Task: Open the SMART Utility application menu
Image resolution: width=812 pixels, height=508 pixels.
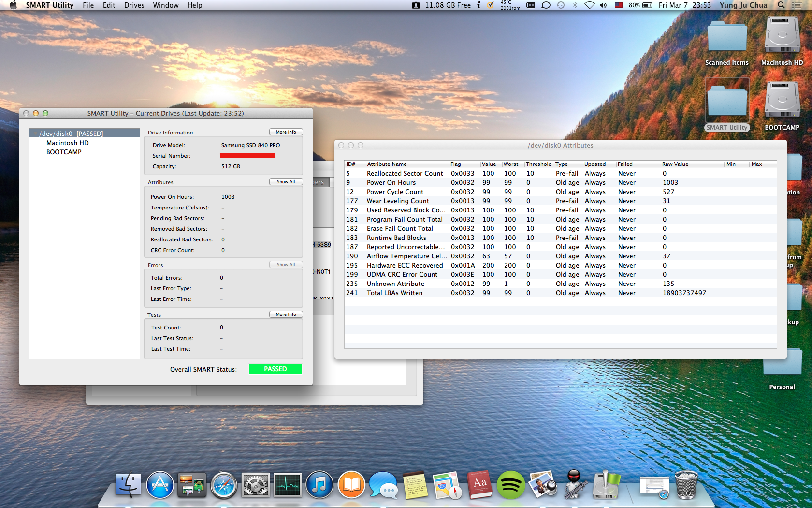Action: (50, 5)
